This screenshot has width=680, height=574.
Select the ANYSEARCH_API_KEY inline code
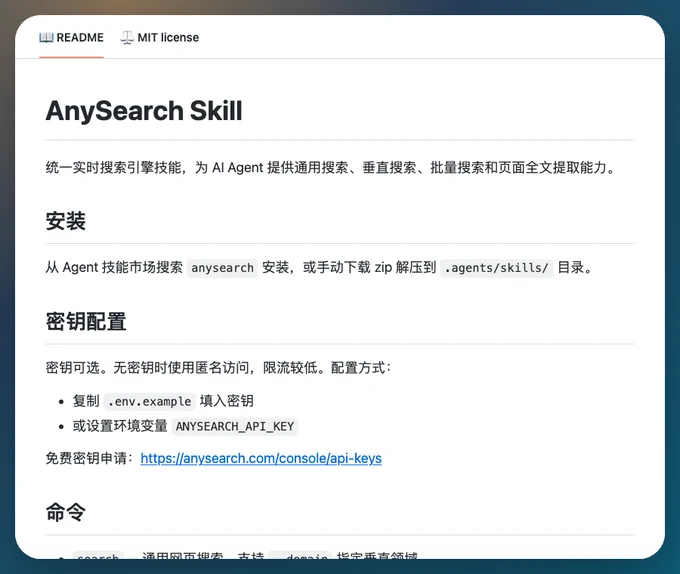click(235, 427)
